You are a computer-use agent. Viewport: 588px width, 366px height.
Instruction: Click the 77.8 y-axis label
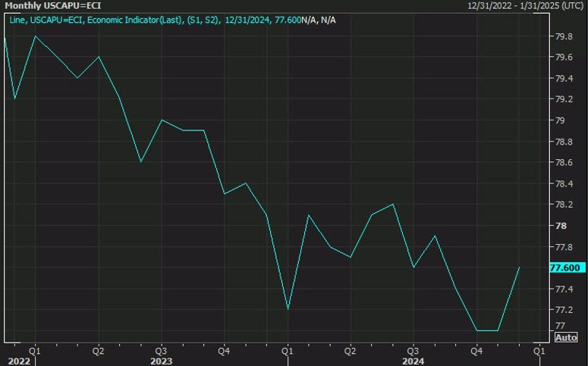point(563,247)
